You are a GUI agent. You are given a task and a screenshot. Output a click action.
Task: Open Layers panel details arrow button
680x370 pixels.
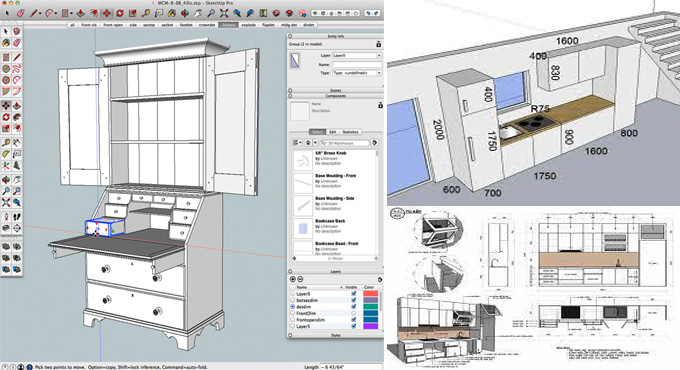pyautogui.click(x=380, y=279)
